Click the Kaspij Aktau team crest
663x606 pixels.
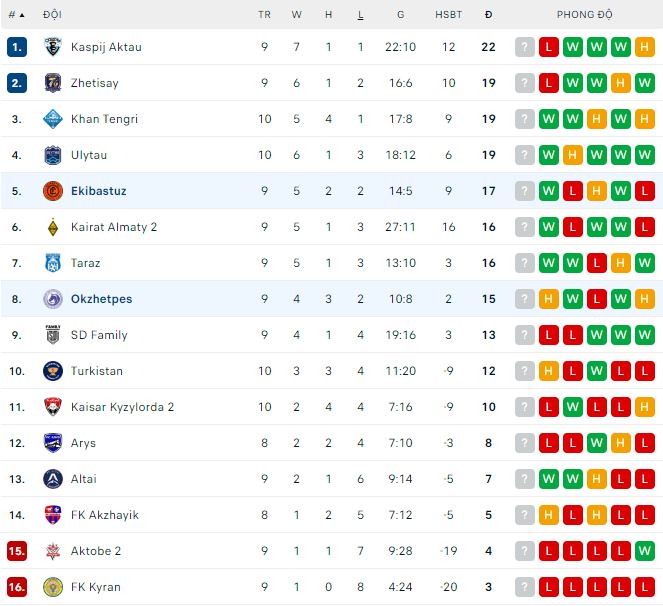pyautogui.click(x=53, y=47)
